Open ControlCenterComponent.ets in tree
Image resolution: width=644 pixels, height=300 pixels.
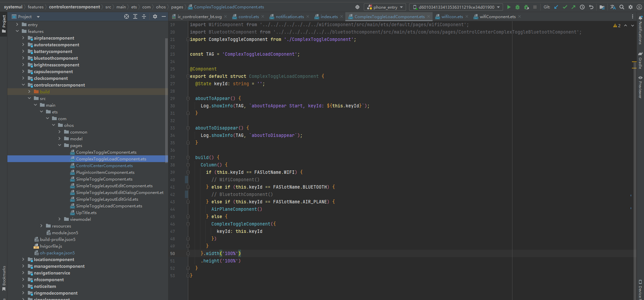point(104,165)
